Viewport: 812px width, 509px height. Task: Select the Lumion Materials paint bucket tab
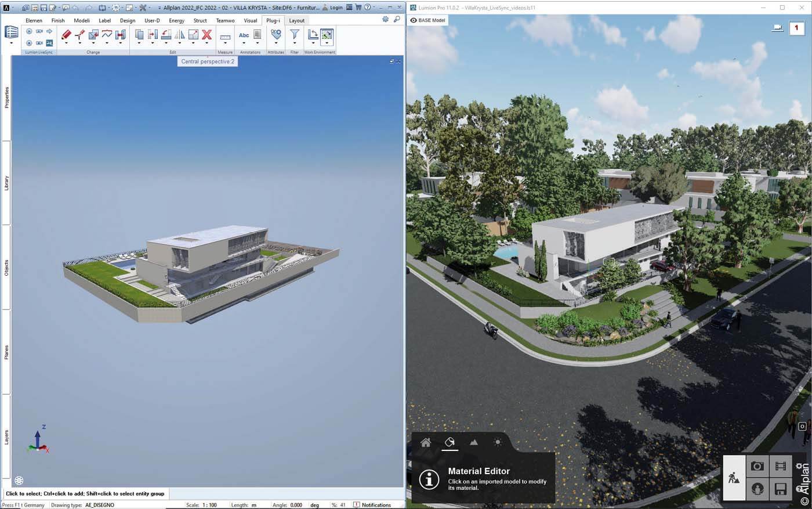click(449, 442)
